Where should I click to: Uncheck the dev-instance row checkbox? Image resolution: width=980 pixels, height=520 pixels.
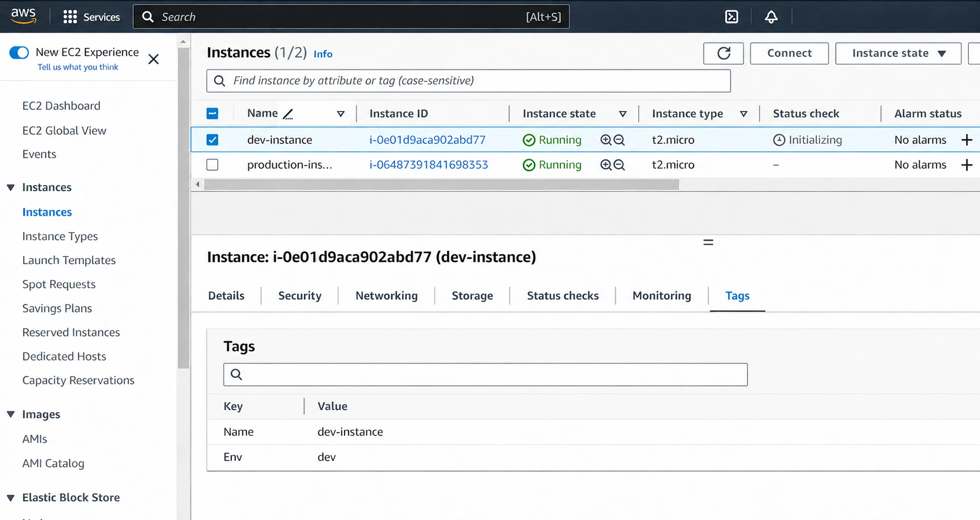(x=212, y=140)
